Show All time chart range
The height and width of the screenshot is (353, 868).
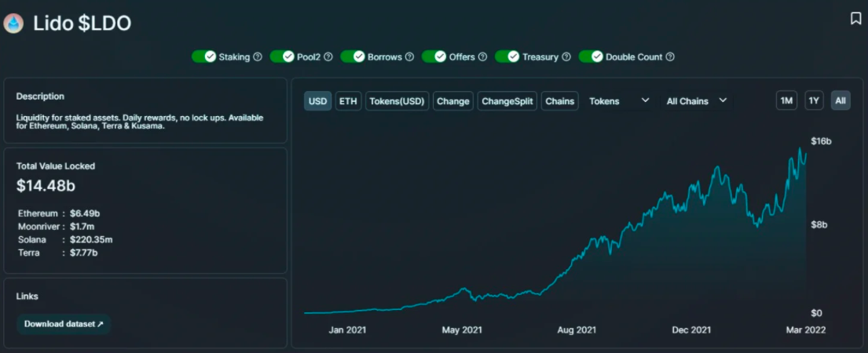click(x=841, y=101)
